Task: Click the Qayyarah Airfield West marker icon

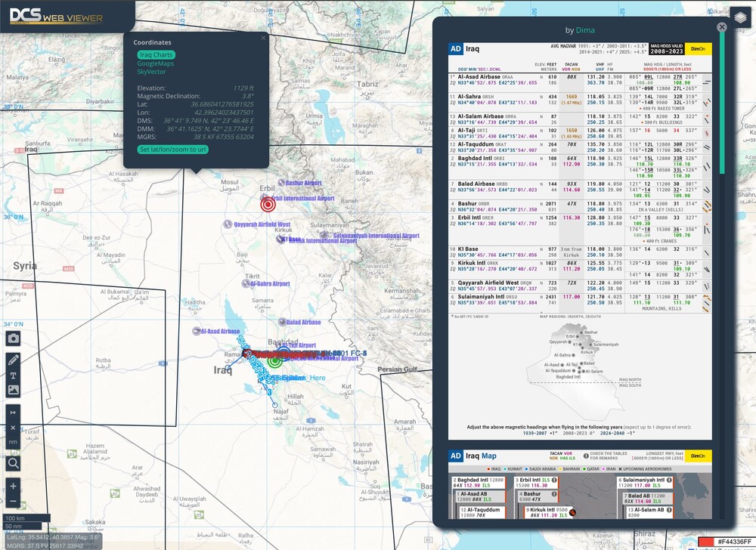Action: (x=228, y=224)
